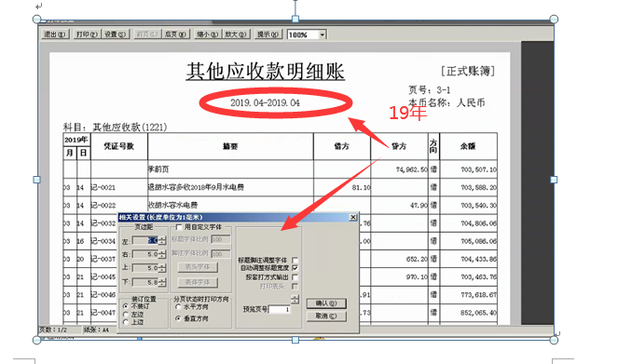Image resolution: width=618 pixels, height=364 pixels.
Task: Select the 上边 binding position radio
Action: pyautogui.click(x=126, y=322)
